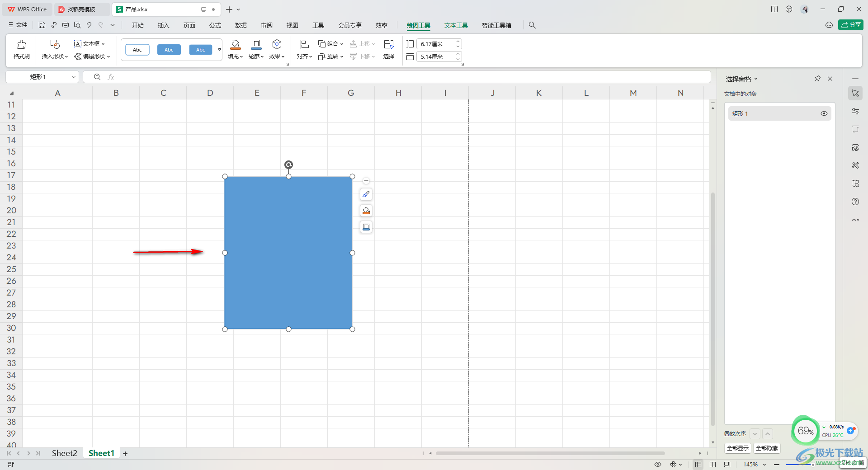
Task: Click the fx insert function icon
Action: [x=111, y=77]
